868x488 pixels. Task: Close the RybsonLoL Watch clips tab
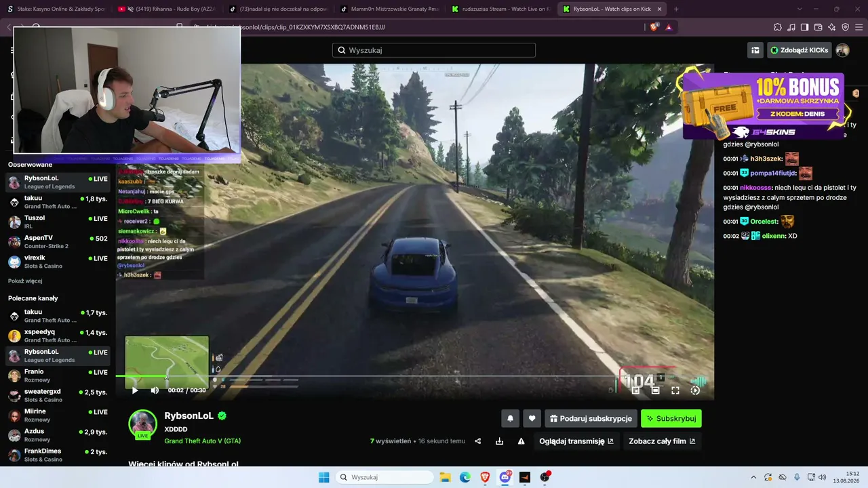coord(659,9)
